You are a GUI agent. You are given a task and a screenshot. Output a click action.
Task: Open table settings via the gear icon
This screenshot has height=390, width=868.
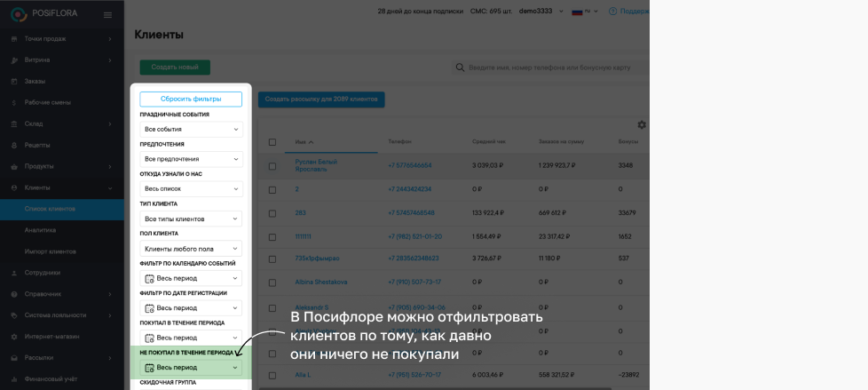coord(642,125)
